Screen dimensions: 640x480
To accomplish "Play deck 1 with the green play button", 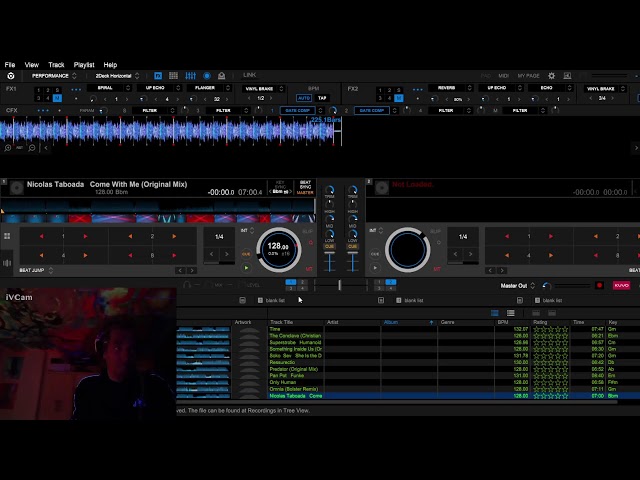I will click(x=246, y=268).
